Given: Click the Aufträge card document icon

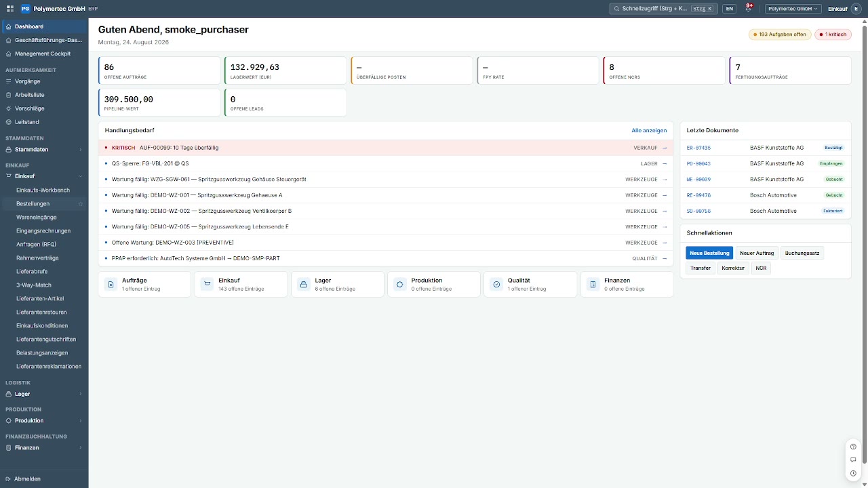Looking at the screenshot, I should point(111,284).
